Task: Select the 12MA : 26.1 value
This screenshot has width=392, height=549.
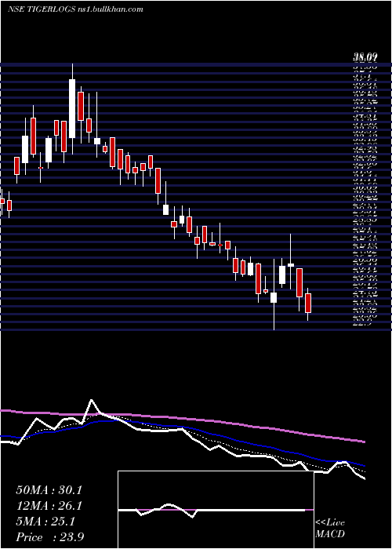Action: (x=49, y=506)
